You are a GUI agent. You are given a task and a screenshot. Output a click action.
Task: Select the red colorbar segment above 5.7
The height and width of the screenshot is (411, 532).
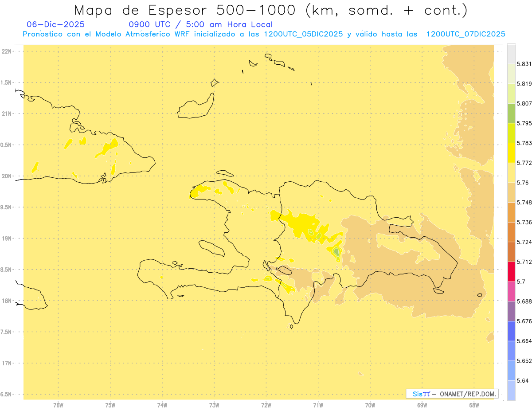(511, 272)
